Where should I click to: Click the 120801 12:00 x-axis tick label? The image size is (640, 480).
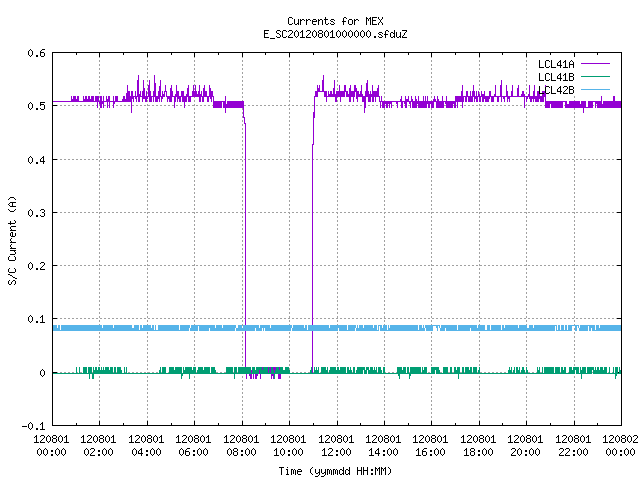(336, 445)
